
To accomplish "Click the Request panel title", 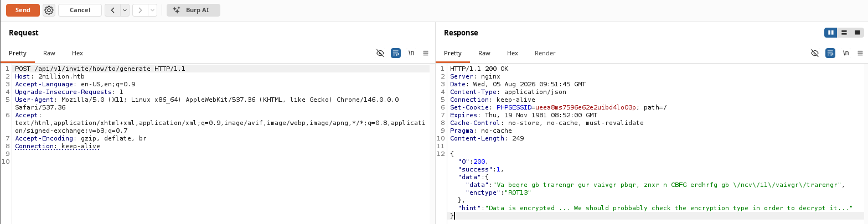I will point(24,33).
